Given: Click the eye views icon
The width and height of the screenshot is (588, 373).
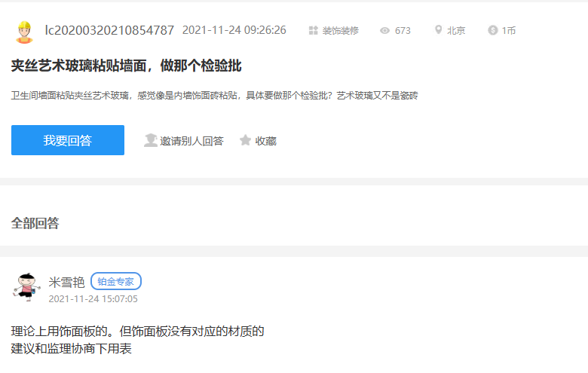Looking at the screenshot, I should 384,31.
